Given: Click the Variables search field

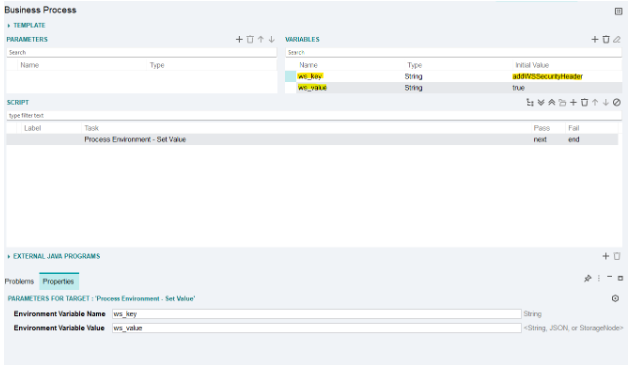Looking at the screenshot, I should [453, 53].
